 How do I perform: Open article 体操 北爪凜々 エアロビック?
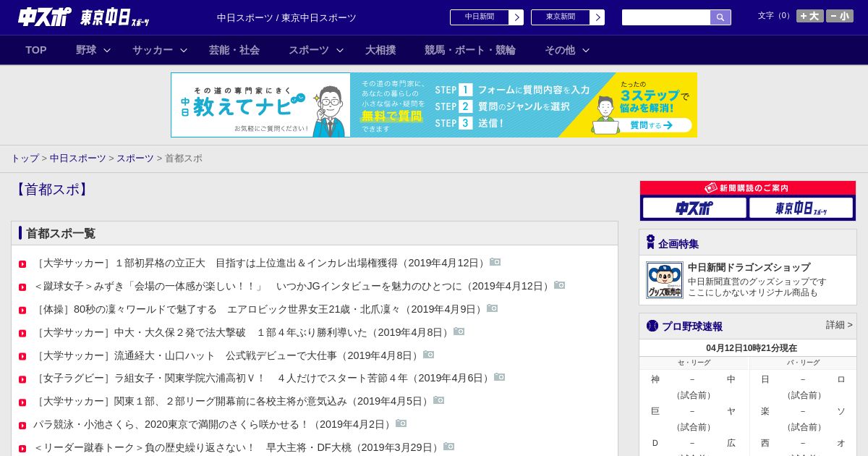[x=260, y=309]
